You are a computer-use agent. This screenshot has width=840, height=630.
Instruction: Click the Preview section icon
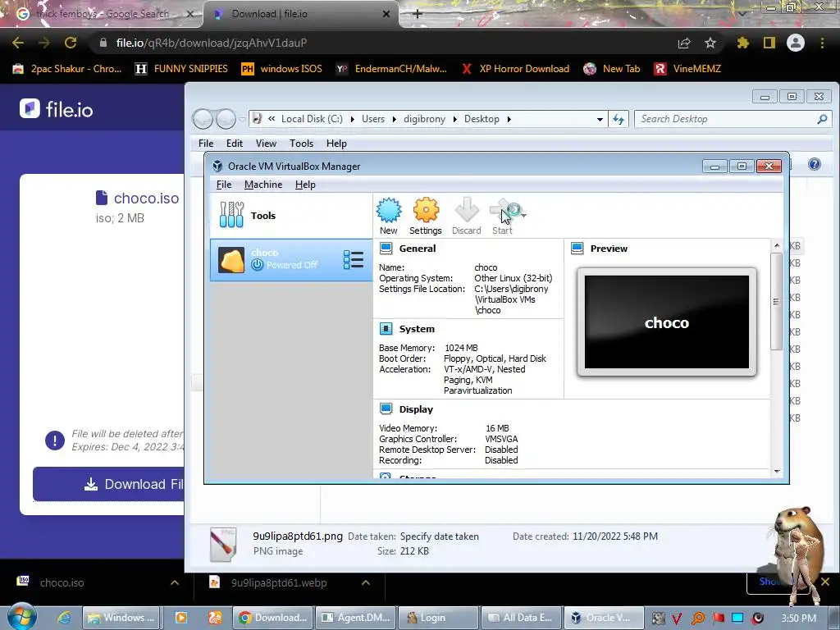(x=577, y=248)
